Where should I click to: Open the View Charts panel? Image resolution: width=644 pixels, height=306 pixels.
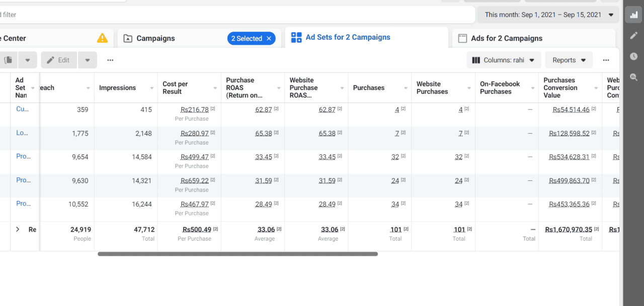click(x=633, y=14)
